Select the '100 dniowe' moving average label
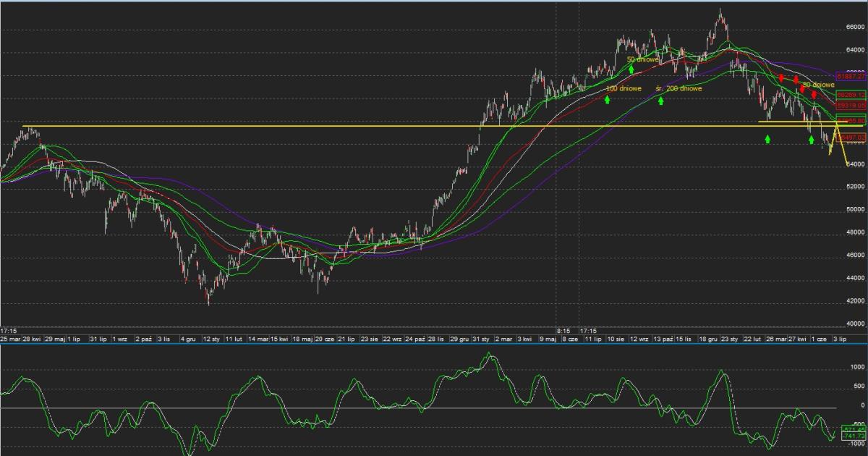Screen dimensions: 868x456 click(623, 88)
